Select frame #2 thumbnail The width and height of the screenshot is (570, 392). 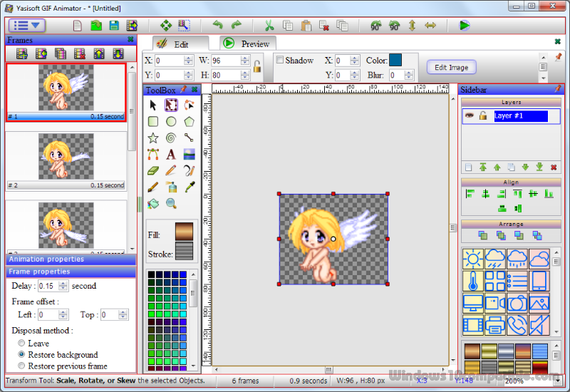[x=66, y=160]
